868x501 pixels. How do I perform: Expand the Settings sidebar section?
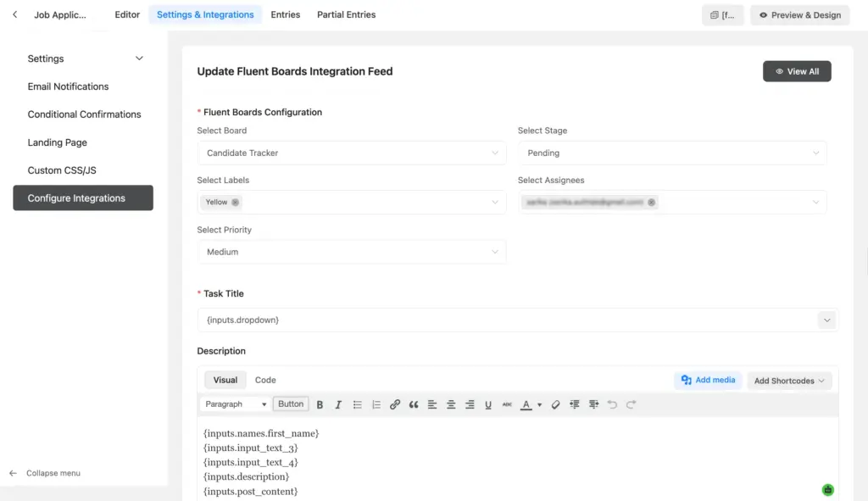click(x=86, y=58)
